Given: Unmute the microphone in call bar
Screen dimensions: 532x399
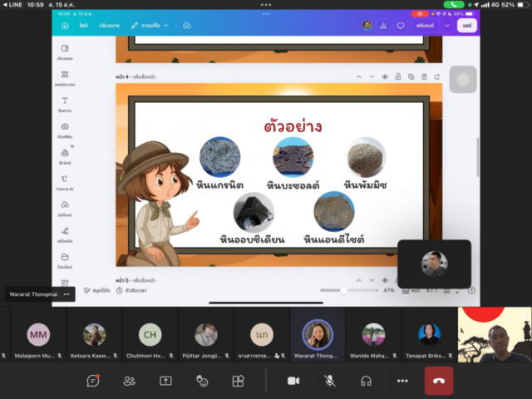Looking at the screenshot, I should pyautogui.click(x=329, y=381).
